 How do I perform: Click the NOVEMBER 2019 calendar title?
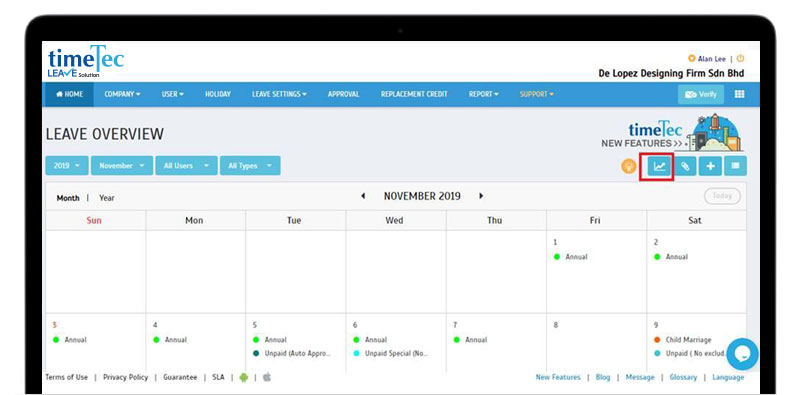pos(422,196)
